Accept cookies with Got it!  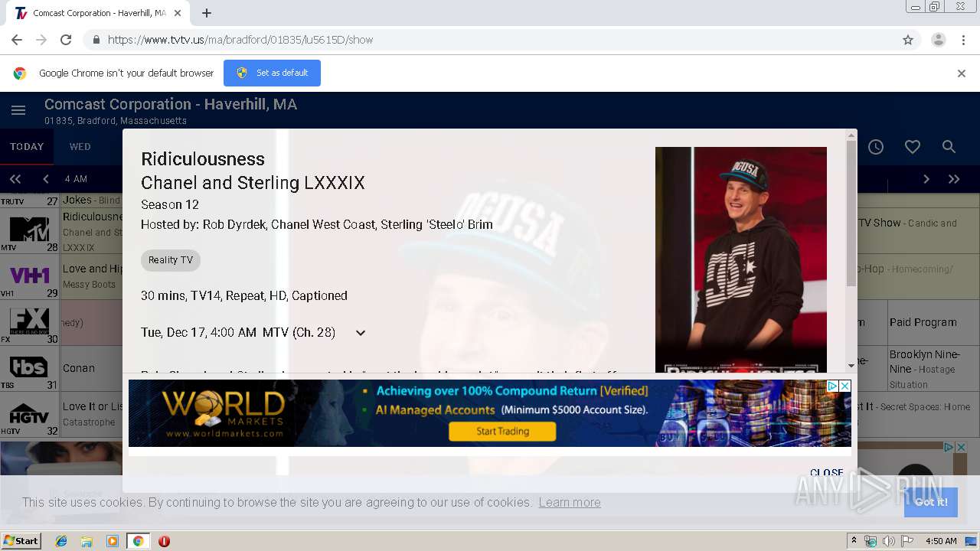931,502
